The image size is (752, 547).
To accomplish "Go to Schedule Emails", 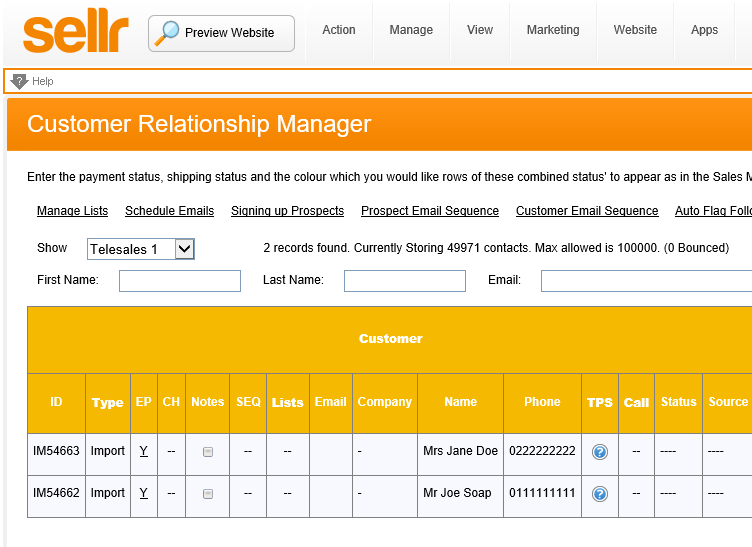I will 169,211.
